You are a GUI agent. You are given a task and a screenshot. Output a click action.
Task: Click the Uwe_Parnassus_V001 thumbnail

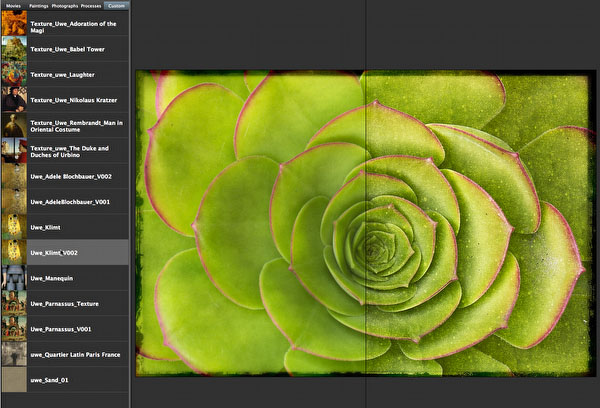pyautogui.click(x=14, y=329)
